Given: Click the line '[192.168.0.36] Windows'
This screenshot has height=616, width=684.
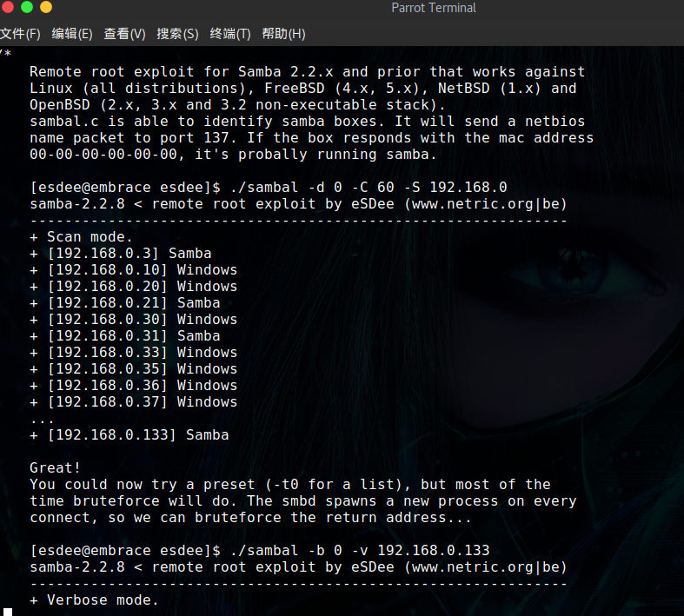Looking at the screenshot, I should pos(134,386).
